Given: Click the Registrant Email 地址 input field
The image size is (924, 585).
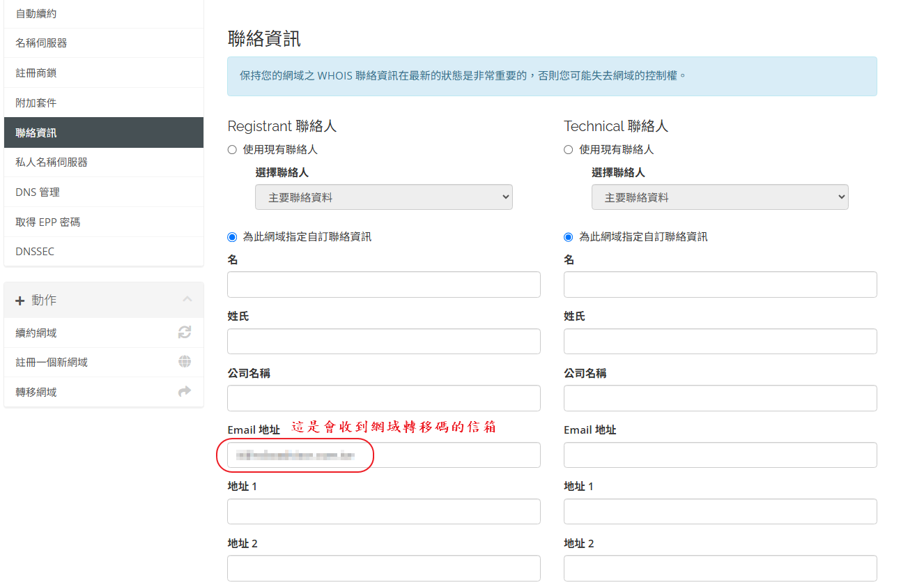Looking at the screenshot, I should pos(383,455).
